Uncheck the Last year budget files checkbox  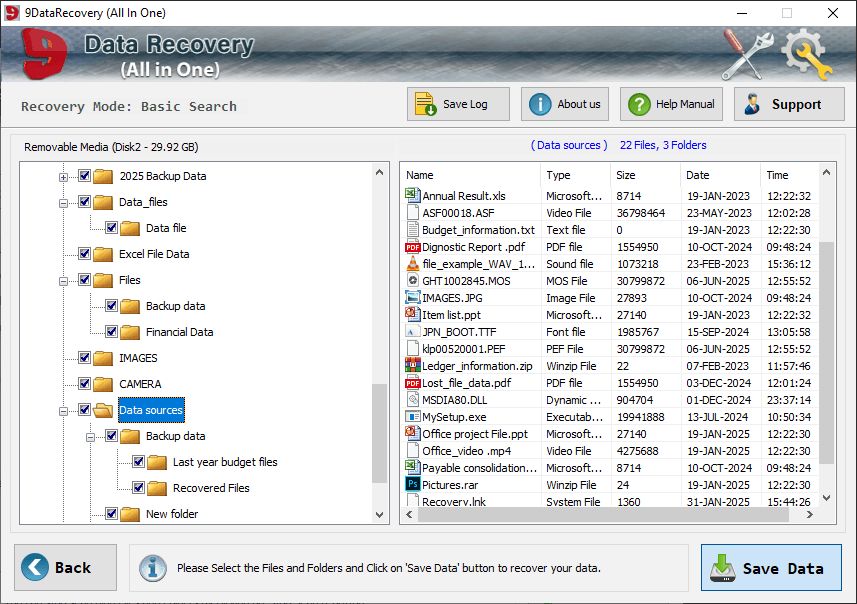pyautogui.click(x=138, y=461)
